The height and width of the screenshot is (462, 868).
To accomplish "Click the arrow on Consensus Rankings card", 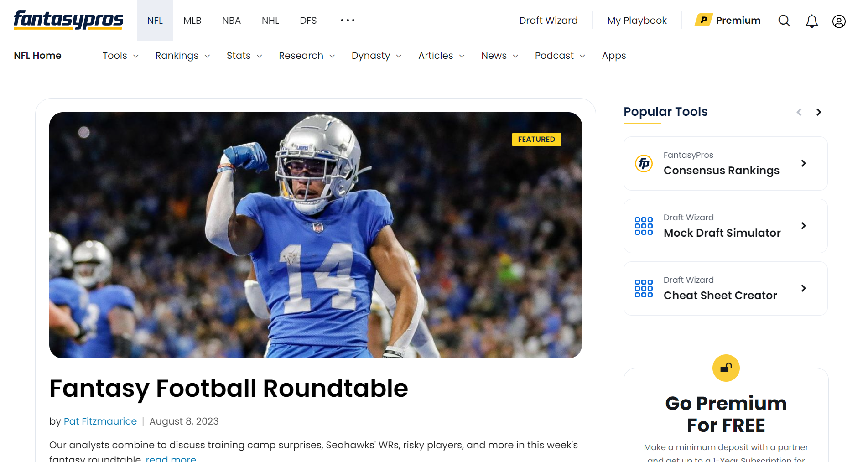I will click(804, 163).
